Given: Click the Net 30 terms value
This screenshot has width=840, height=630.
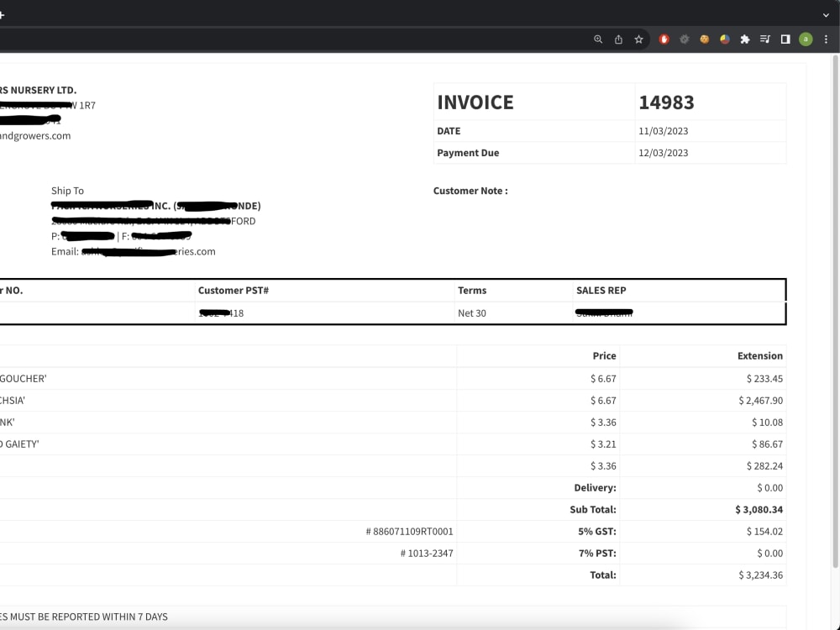Looking at the screenshot, I should coord(472,312).
